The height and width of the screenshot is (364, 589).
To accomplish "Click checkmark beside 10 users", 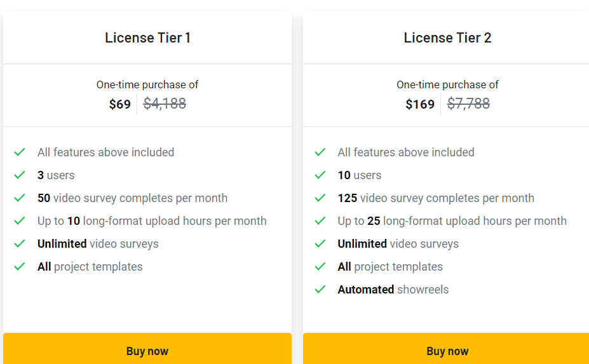I will (x=320, y=175).
